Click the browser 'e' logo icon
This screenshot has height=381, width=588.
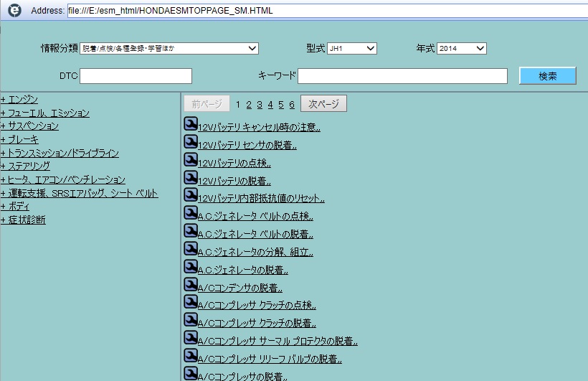tap(14, 10)
